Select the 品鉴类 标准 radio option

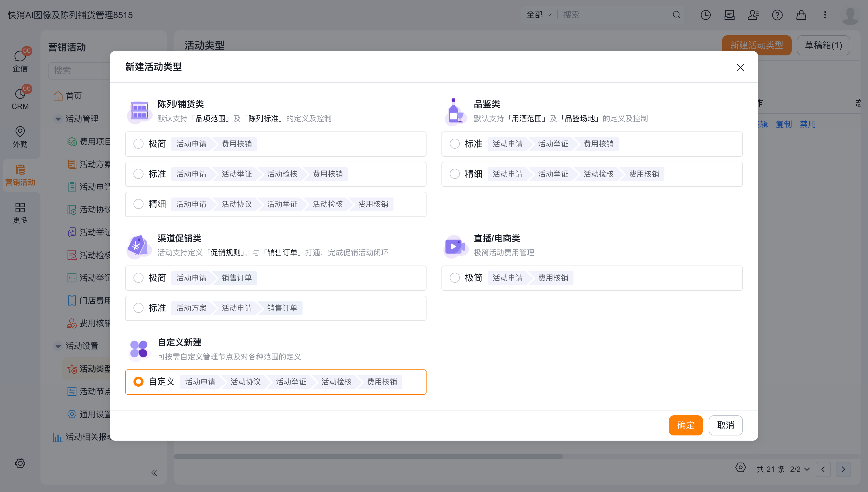[x=455, y=144]
